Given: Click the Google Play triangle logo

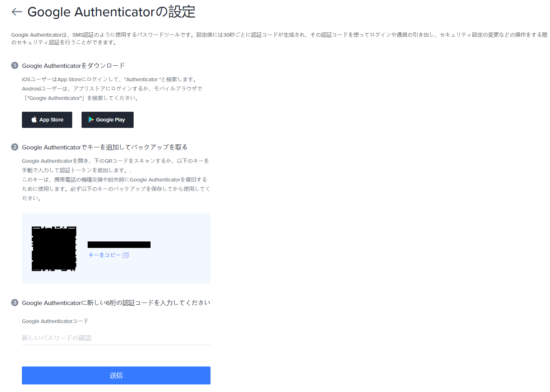Looking at the screenshot, I should [91, 120].
